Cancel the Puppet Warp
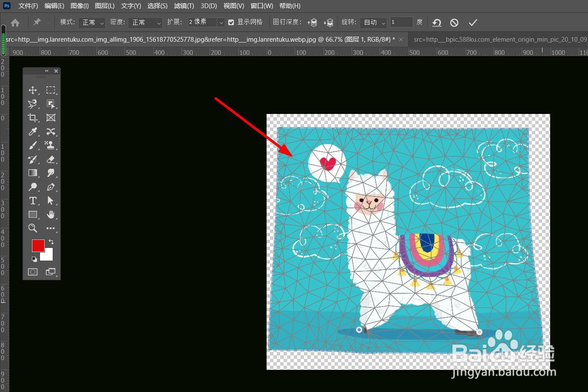The width and height of the screenshot is (588, 392). [454, 23]
